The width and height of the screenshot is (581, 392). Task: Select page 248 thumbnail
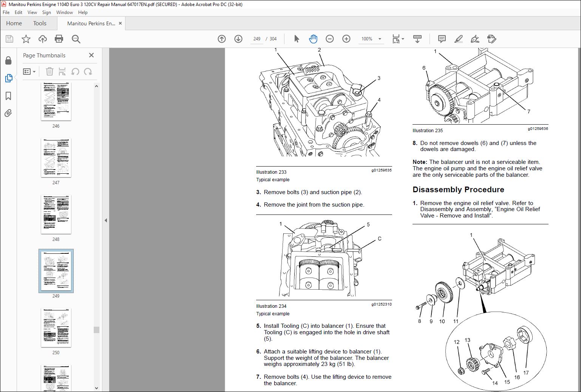(x=56, y=215)
